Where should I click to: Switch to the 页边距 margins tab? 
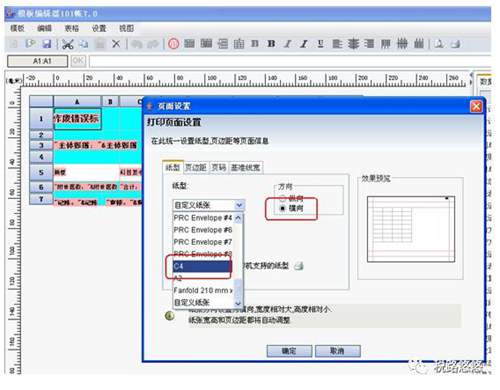tap(196, 167)
